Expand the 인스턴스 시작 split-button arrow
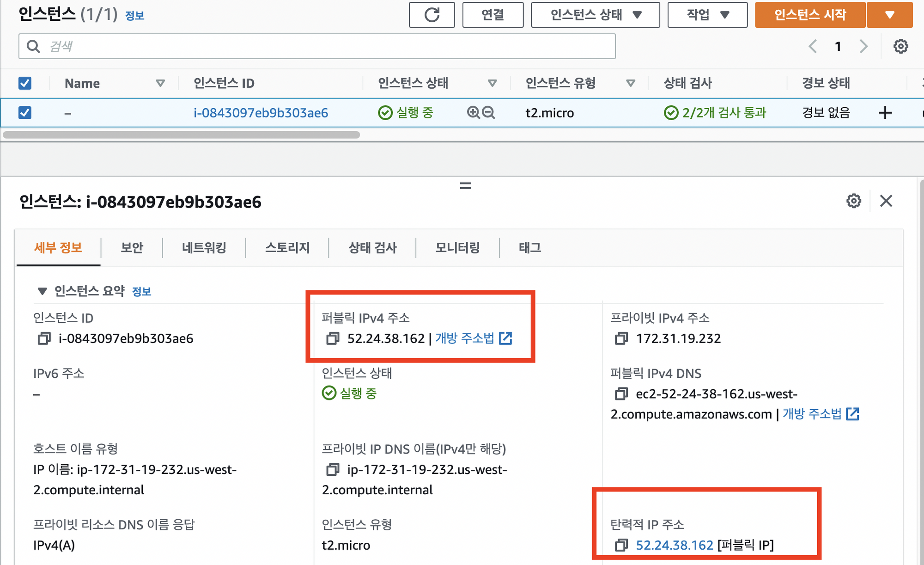Viewport: 924px width, 565px height. coord(889,15)
